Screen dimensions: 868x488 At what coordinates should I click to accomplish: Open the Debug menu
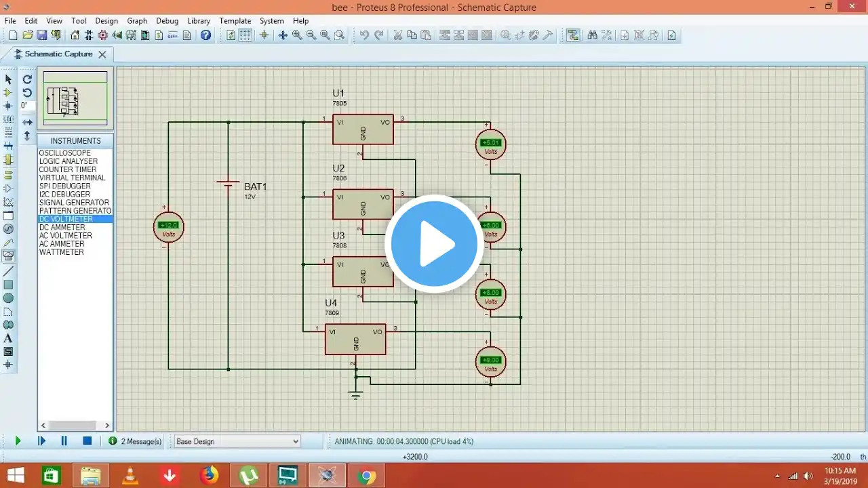click(x=167, y=21)
